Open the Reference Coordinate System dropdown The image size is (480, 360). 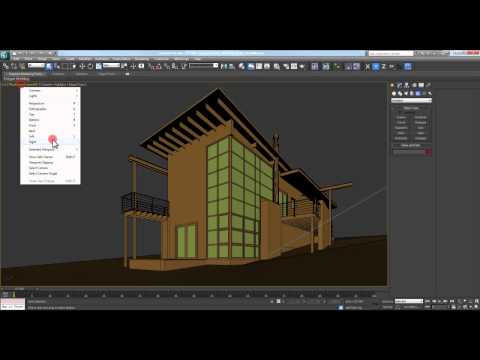(x=111, y=66)
